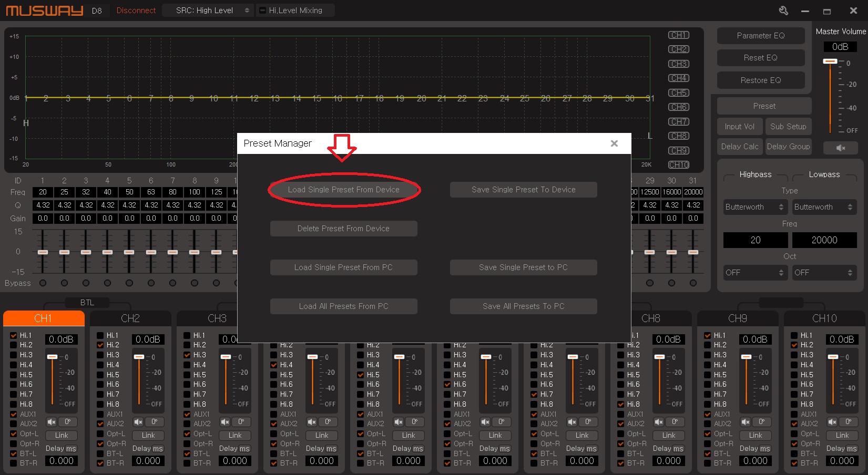Mute channel CH8 with its speaker icon
This screenshot has height=475, width=868.
click(x=659, y=422)
